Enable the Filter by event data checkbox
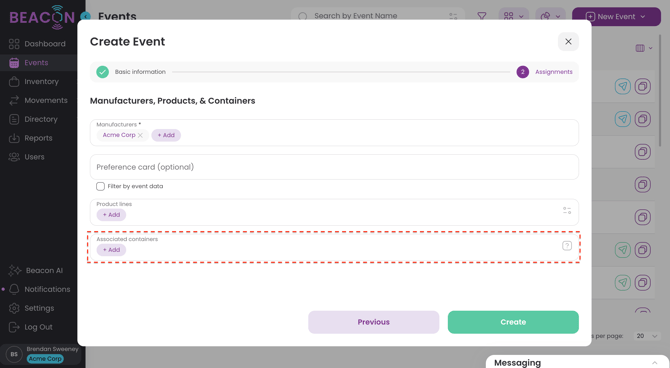The width and height of the screenshot is (670, 368). click(x=100, y=186)
